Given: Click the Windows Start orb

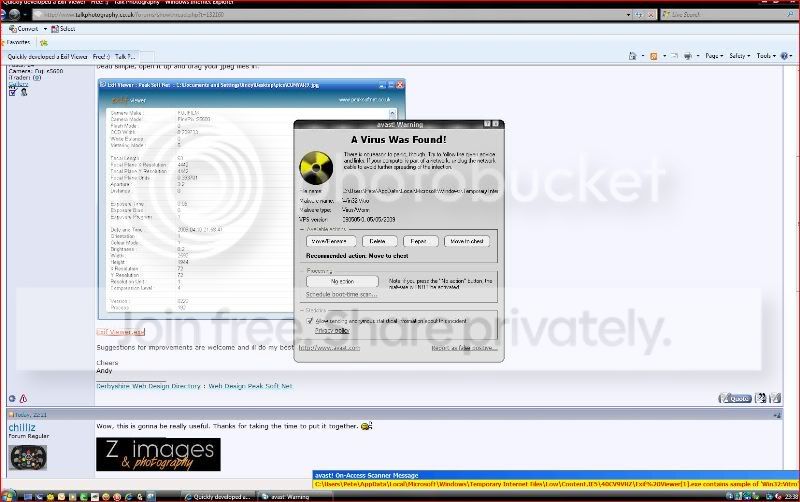Looking at the screenshot, I should pyautogui.click(x=8, y=495).
